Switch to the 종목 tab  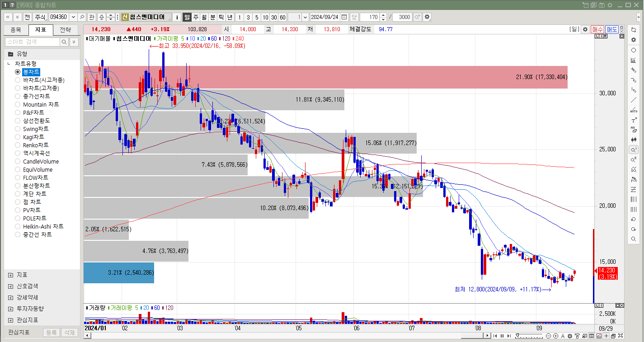16,30
